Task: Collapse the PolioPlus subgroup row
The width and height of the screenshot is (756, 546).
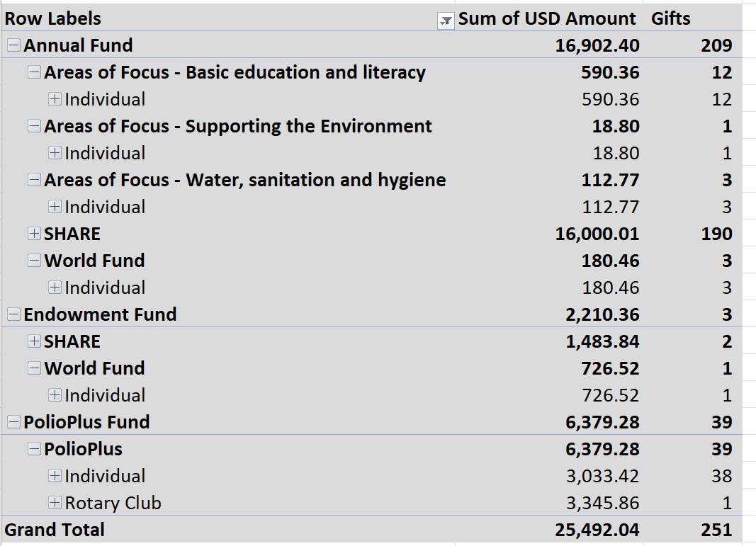Action: [34, 449]
